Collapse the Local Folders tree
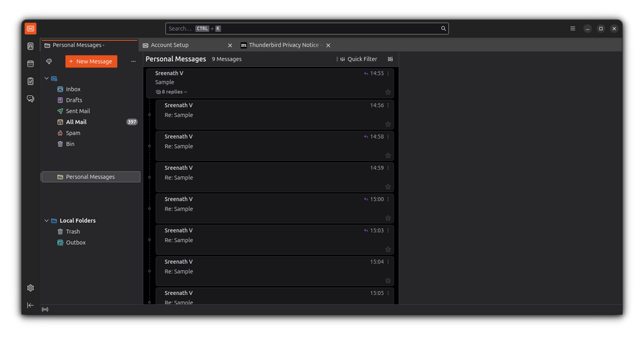This screenshot has height=338, width=644. [x=46, y=221]
